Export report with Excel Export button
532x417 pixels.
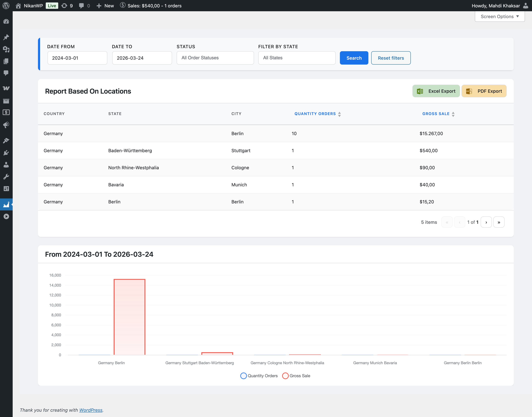tap(436, 91)
